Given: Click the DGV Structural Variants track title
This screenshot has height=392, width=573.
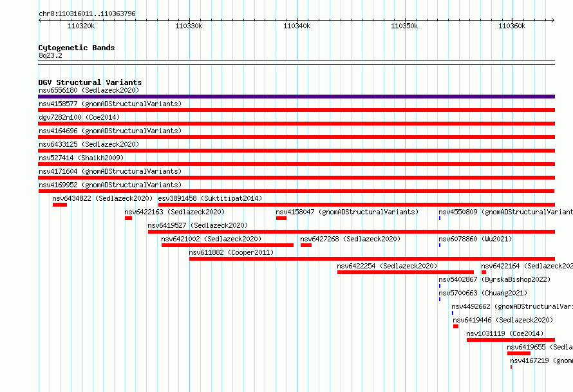Looking at the screenshot, I should pos(90,82).
